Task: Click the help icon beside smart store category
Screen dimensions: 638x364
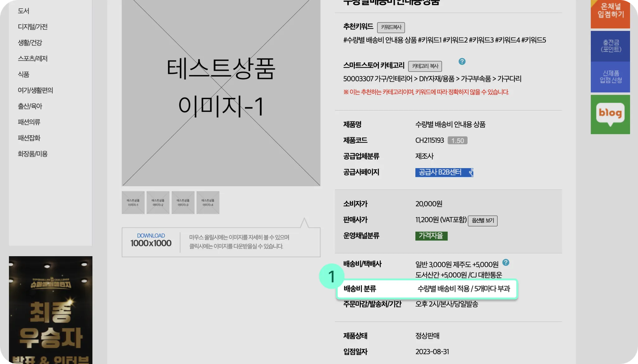Action: 462,62
